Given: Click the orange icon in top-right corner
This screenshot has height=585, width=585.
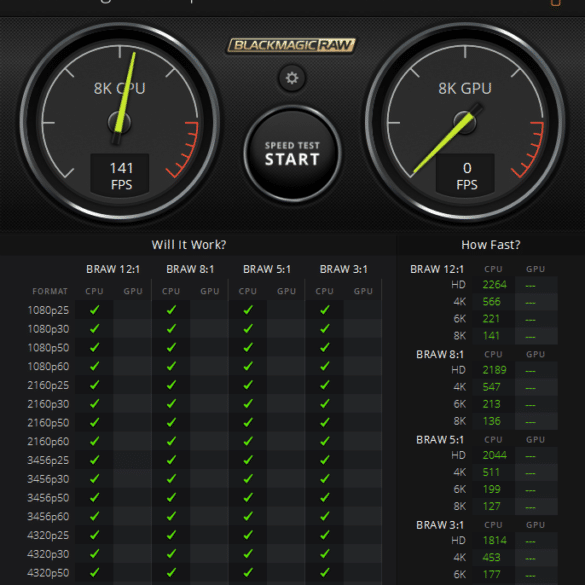Looking at the screenshot, I should (x=556, y=3).
